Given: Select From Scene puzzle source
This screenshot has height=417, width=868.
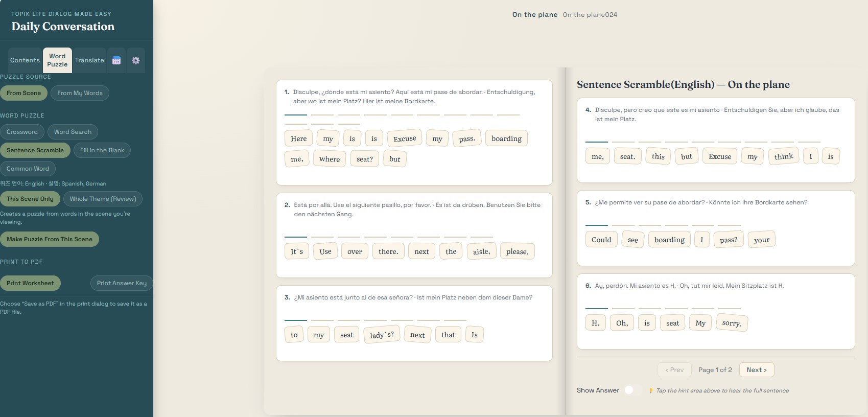Looking at the screenshot, I should [x=24, y=93].
